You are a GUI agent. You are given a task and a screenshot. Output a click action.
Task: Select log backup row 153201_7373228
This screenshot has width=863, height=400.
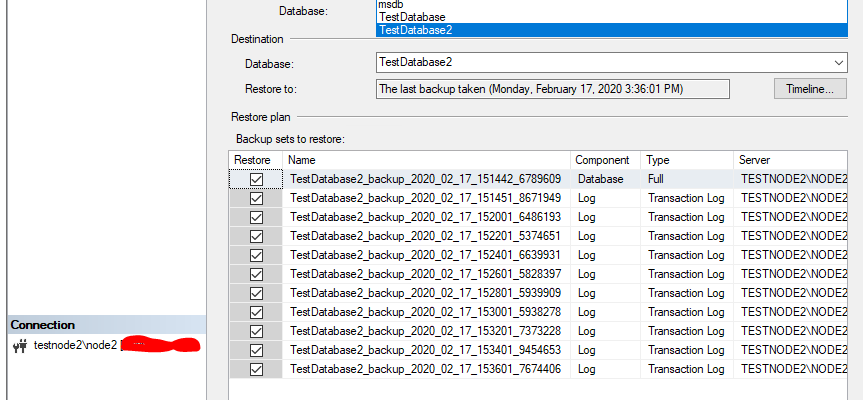point(425,331)
